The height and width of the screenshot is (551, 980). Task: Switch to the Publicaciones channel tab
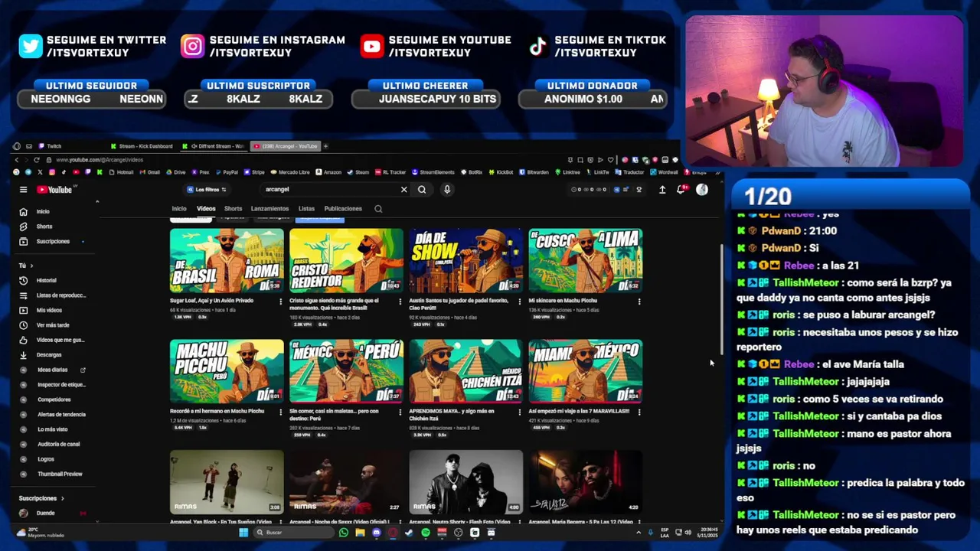(343, 209)
